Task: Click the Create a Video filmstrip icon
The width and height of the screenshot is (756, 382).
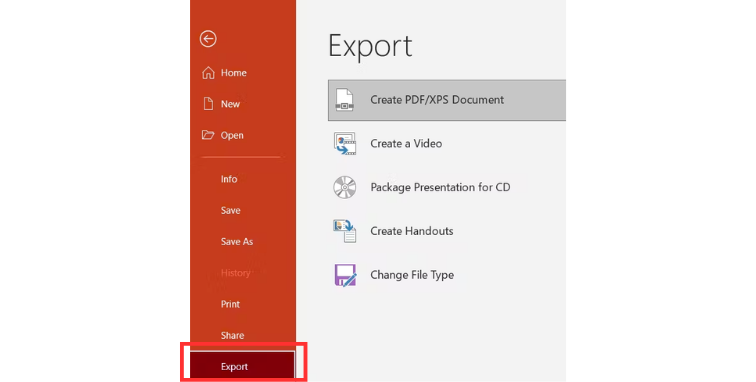Action: (345, 144)
